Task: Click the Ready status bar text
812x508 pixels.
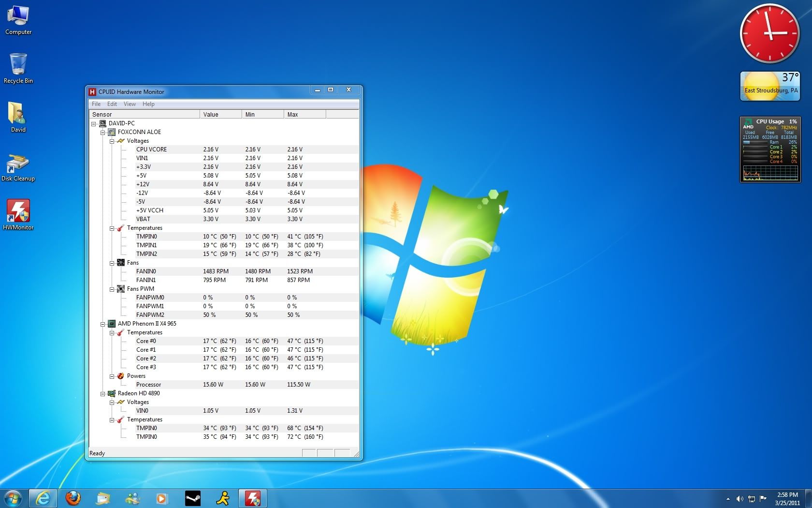Action: click(97, 453)
